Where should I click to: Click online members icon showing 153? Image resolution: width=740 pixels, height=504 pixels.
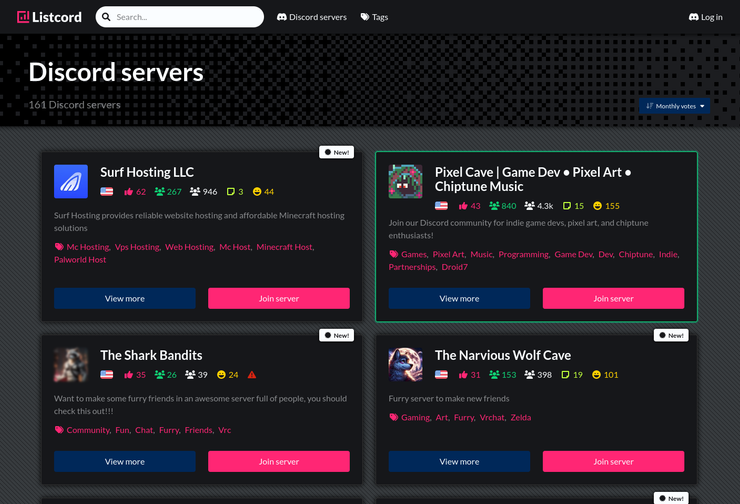494,375
